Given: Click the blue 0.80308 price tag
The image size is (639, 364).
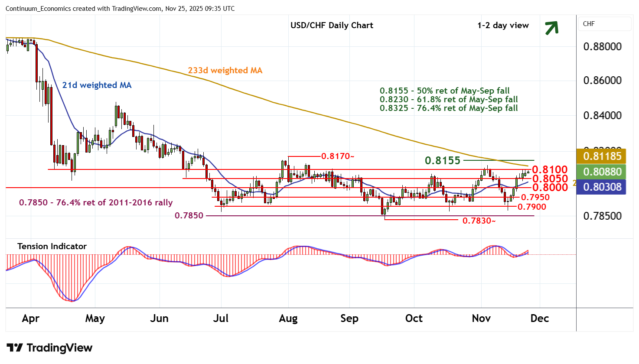Looking at the screenshot, I should tap(602, 187).
